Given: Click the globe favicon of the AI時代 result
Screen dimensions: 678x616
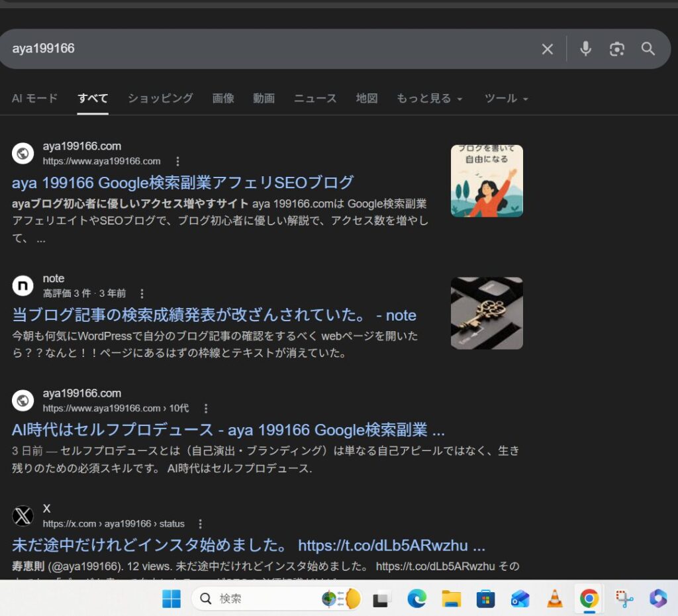Looking at the screenshot, I should coord(23,401).
